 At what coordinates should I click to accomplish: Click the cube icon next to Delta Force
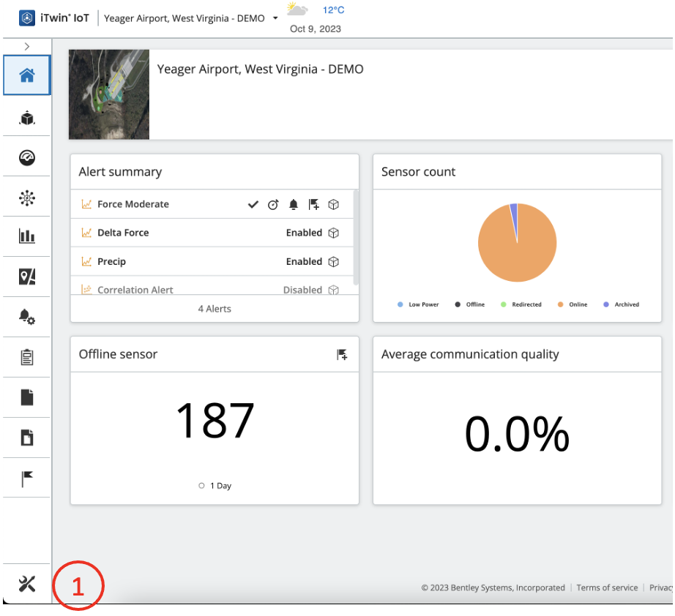coord(334,233)
